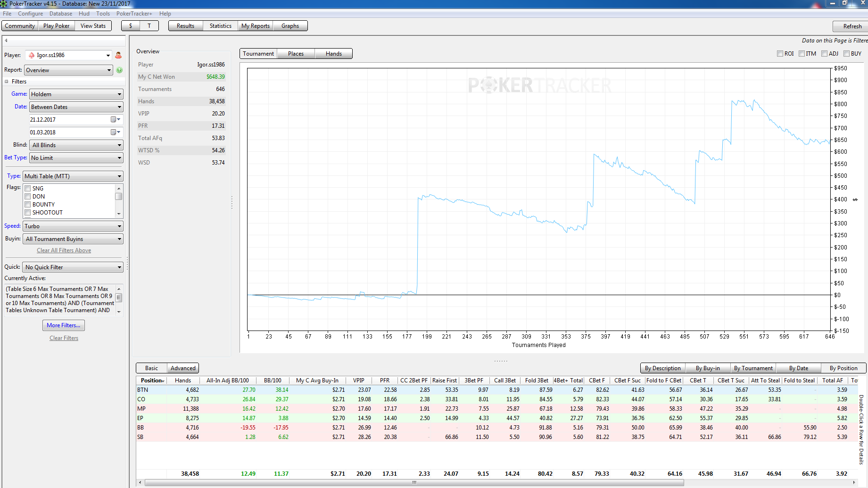Open the start date calendar picker
Screen dimensions: 868x488
point(115,120)
